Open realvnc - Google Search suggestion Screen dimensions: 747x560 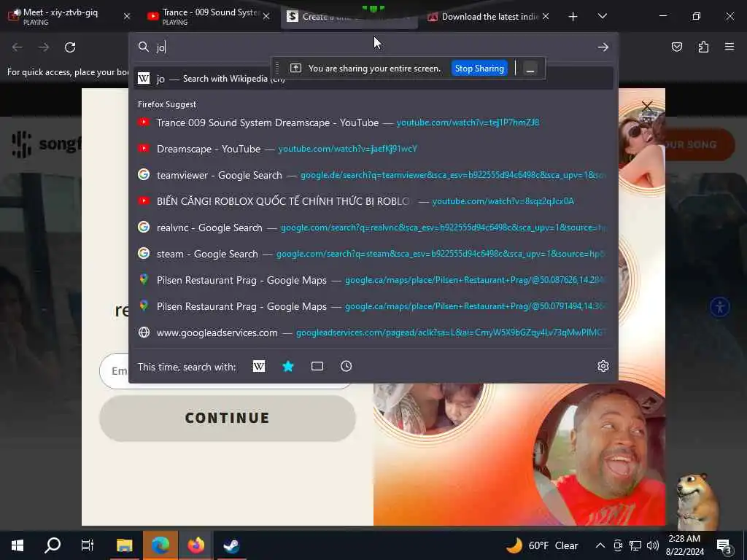click(x=373, y=227)
